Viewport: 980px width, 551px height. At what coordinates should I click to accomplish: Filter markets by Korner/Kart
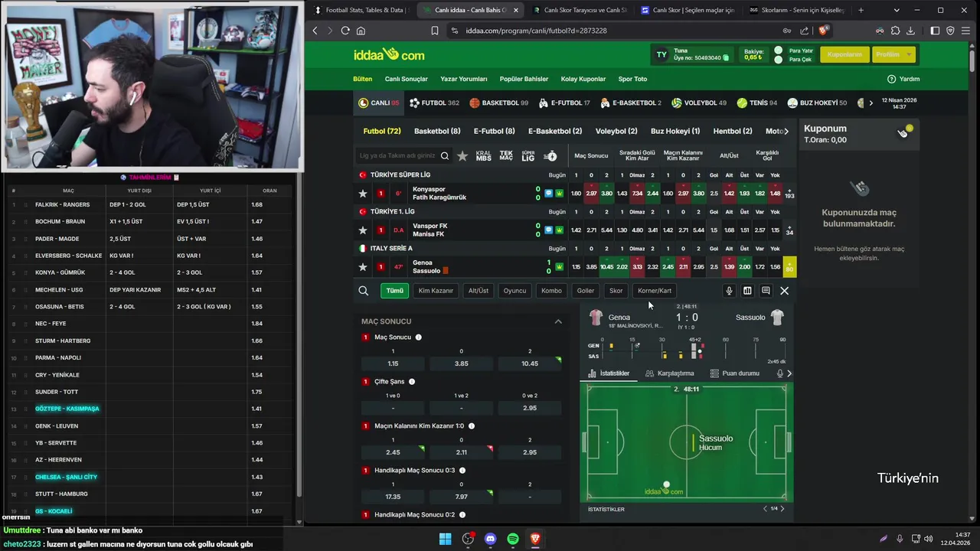pos(655,291)
